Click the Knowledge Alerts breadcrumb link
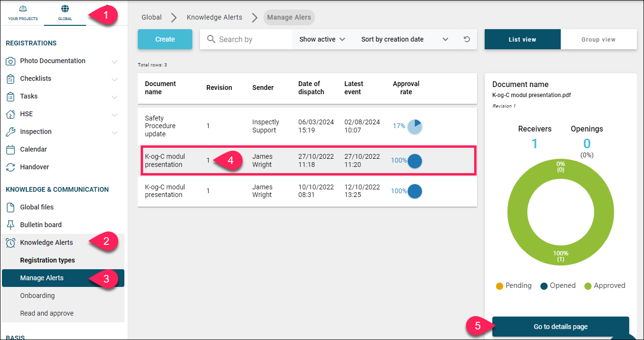Viewport: 644px width, 340px height. point(214,17)
